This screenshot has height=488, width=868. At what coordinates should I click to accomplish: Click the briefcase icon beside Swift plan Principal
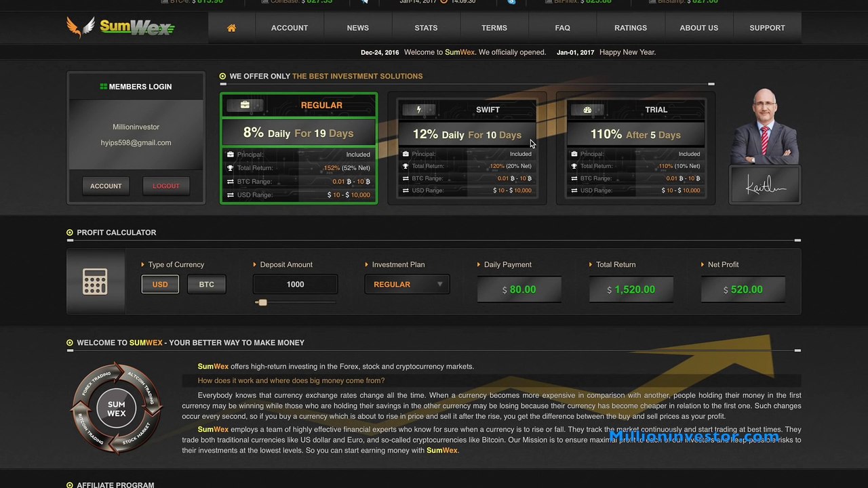[406, 154]
